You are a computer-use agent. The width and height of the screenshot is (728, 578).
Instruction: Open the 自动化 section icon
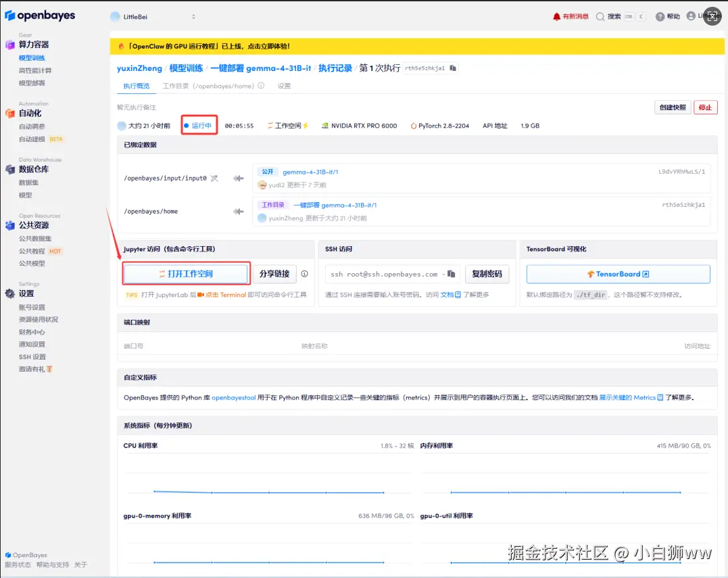coord(9,114)
